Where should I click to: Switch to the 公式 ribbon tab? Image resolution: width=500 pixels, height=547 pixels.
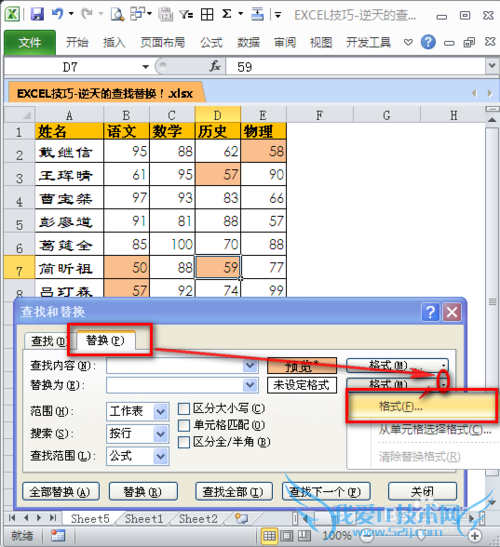211,43
